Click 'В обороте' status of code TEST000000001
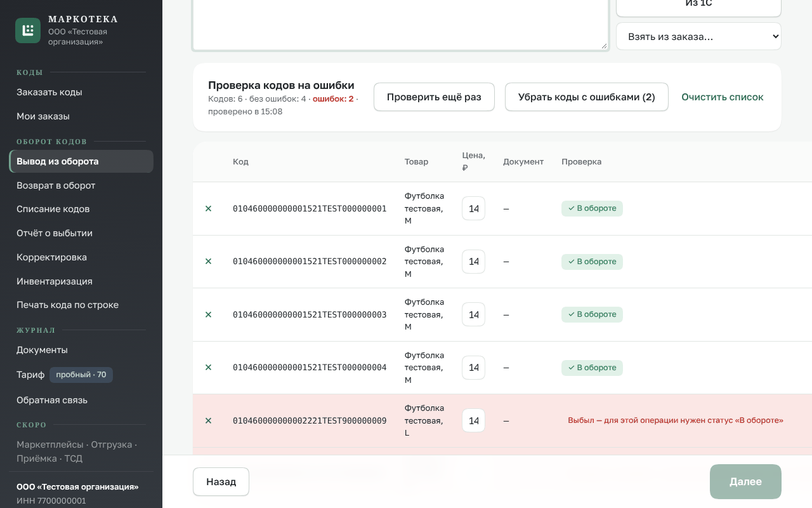Viewport: 812px width, 508px height. pos(592,208)
